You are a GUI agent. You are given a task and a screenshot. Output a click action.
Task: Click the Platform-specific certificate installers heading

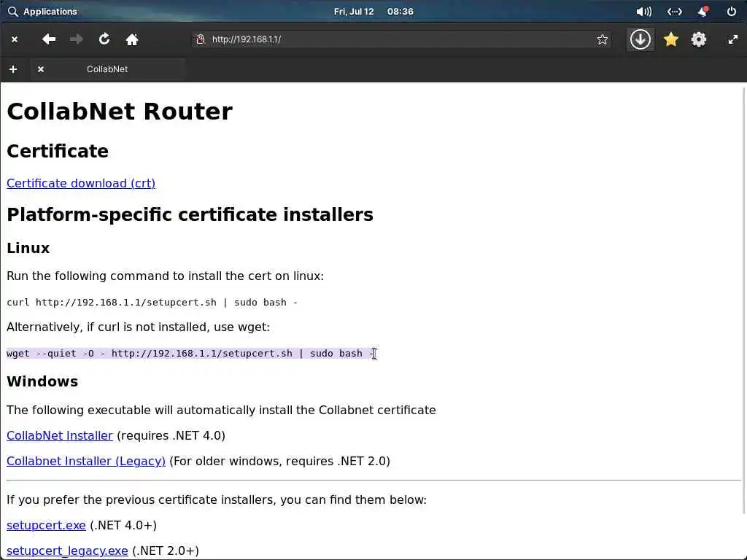click(x=190, y=215)
